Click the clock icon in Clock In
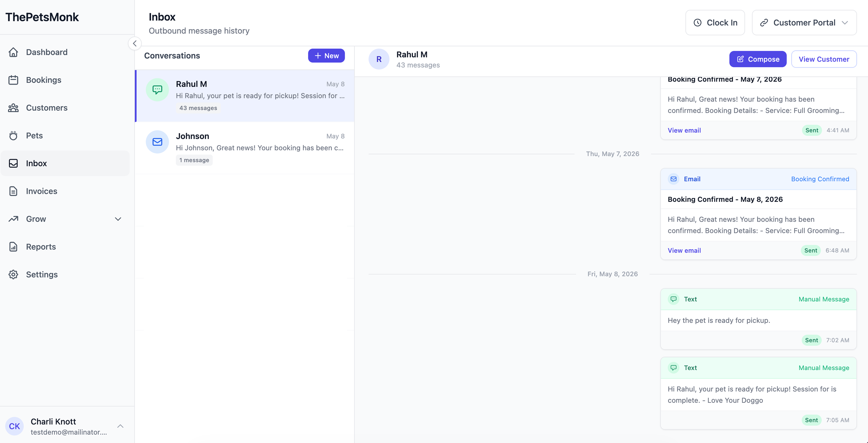This screenshot has height=443, width=868. (x=697, y=23)
